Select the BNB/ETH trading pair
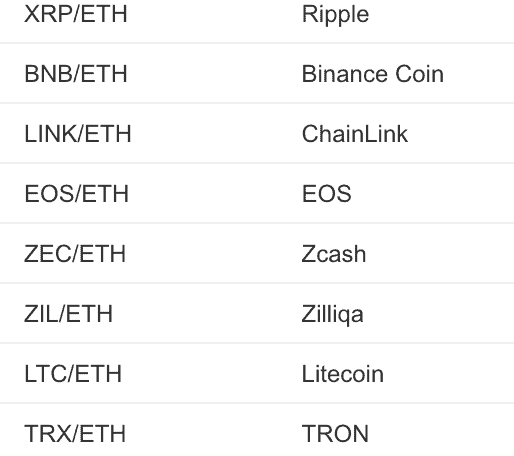The image size is (514, 456). pyautogui.click(x=76, y=74)
